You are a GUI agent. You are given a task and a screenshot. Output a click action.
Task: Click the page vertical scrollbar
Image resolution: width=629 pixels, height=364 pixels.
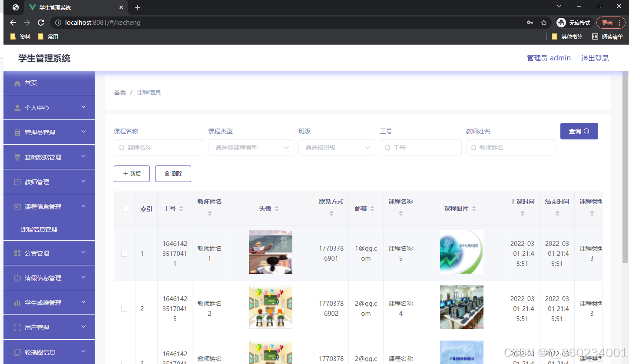[625, 167]
